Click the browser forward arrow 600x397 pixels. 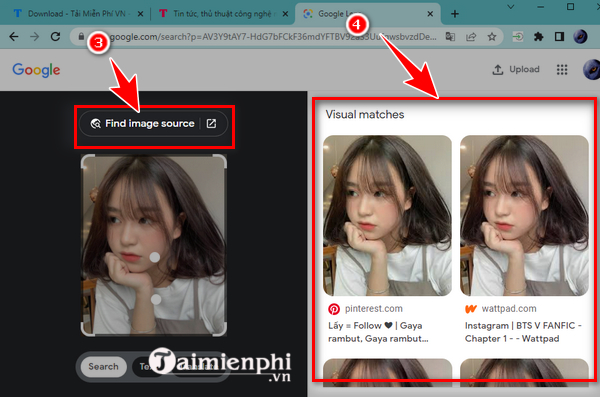34,37
